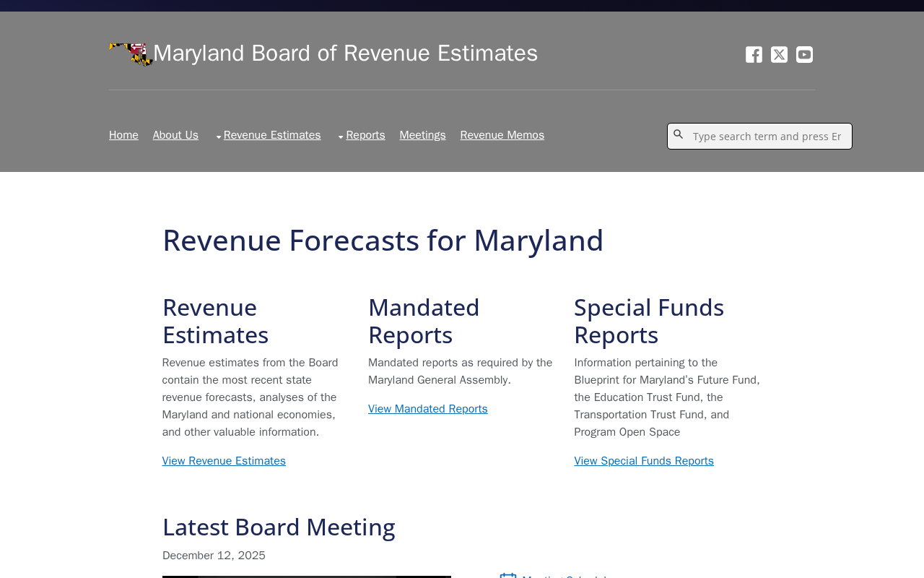Click the Maryland Board of Revenue Estimates title
Viewport: 924px width, 578px height.
pyautogui.click(x=346, y=53)
